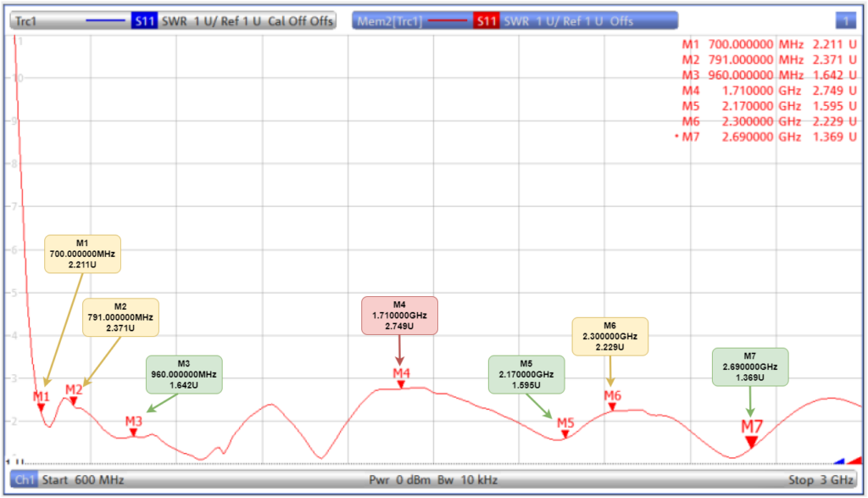
Task: Select the M1 row in marker info table
Action: point(765,45)
